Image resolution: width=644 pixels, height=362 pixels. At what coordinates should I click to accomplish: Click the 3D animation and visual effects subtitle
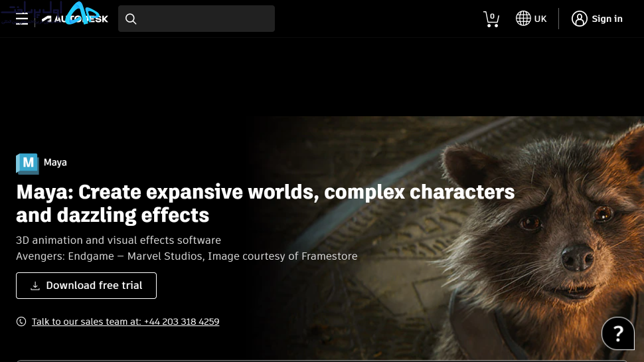[118, 240]
